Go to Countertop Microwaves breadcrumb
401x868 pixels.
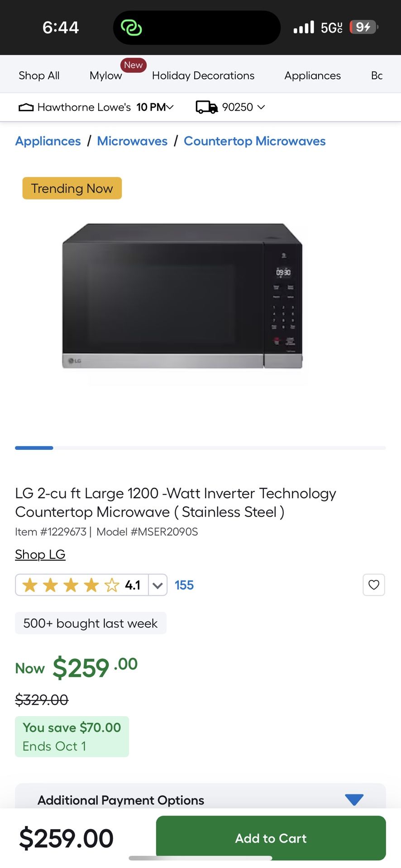tap(255, 141)
